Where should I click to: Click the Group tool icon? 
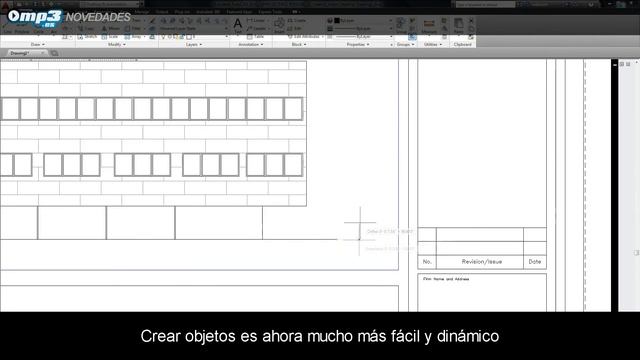401,24
